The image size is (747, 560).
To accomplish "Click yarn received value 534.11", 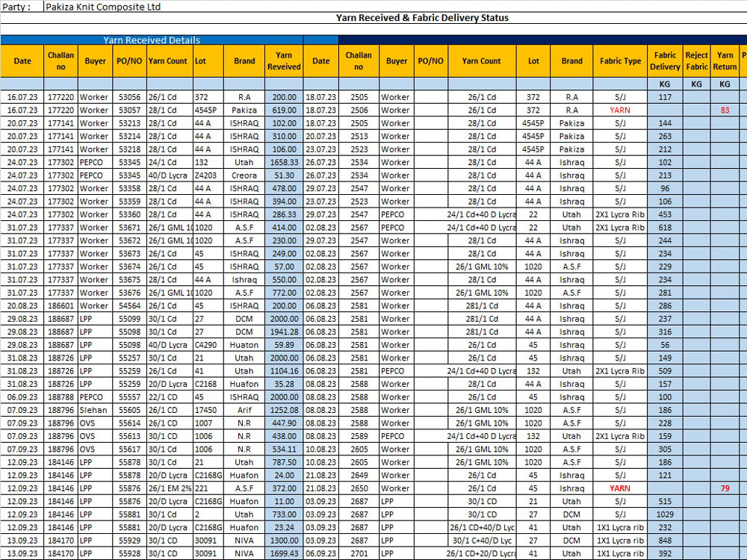I will [x=284, y=449].
